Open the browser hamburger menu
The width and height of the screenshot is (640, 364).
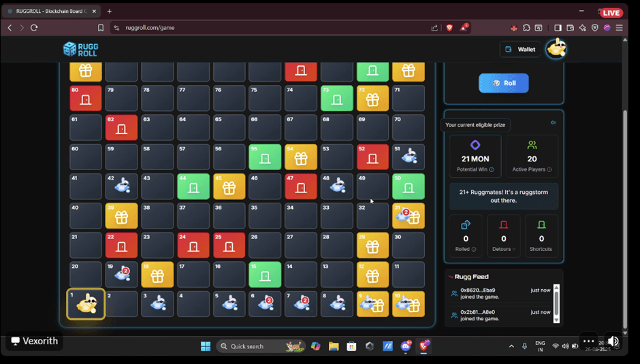pyautogui.click(x=619, y=28)
